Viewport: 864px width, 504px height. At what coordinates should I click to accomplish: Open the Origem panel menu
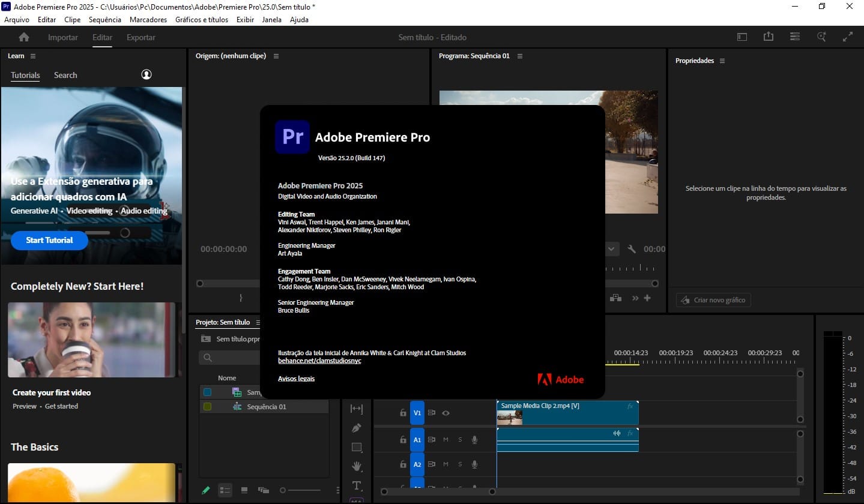click(276, 56)
